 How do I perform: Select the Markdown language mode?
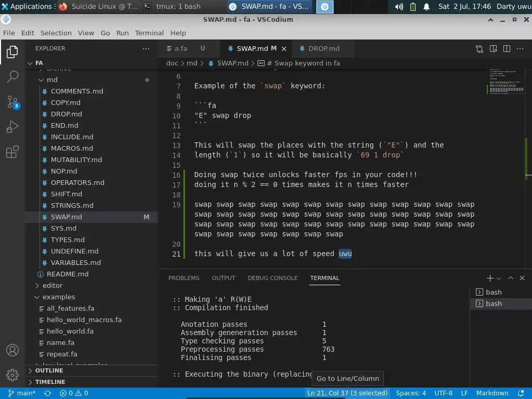click(492, 393)
